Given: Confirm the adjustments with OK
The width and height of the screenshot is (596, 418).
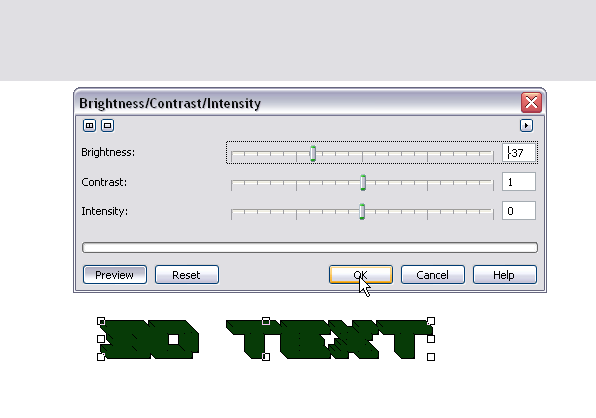Looking at the screenshot, I should (361, 275).
